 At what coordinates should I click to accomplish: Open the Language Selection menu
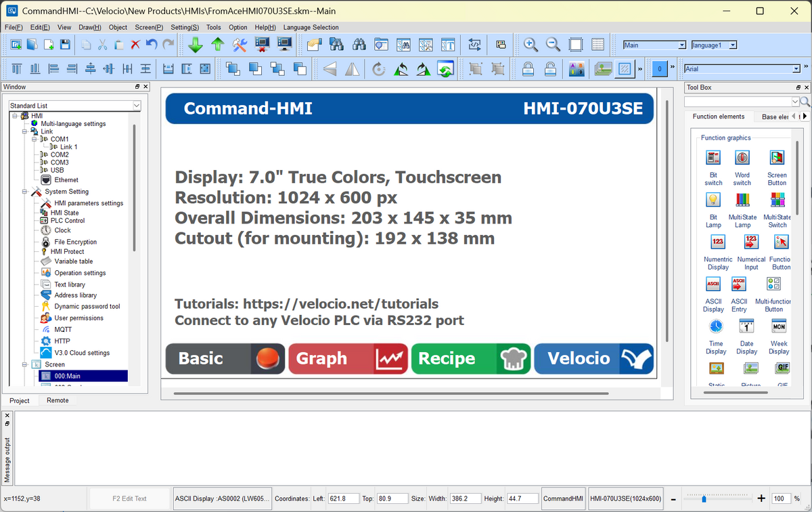[311, 27]
